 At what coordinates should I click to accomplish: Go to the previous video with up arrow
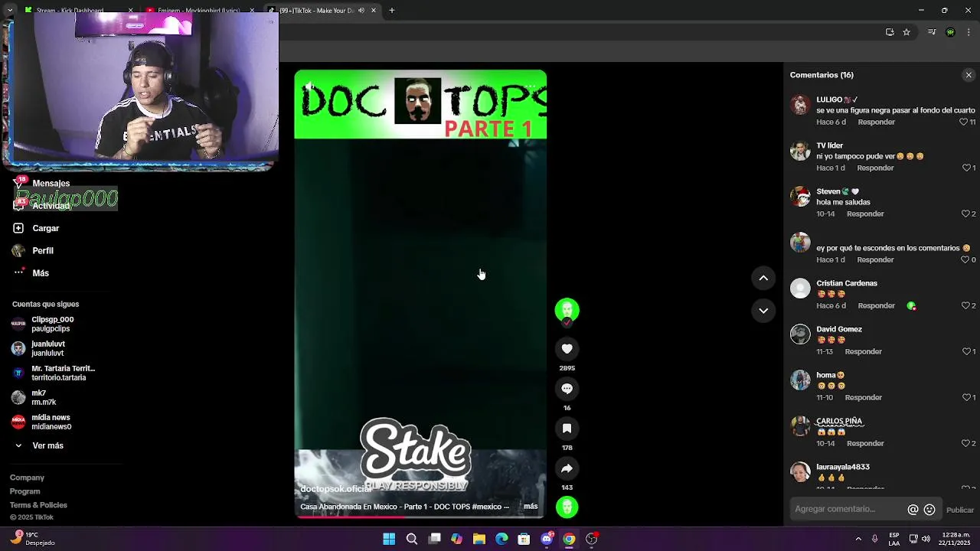point(763,279)
